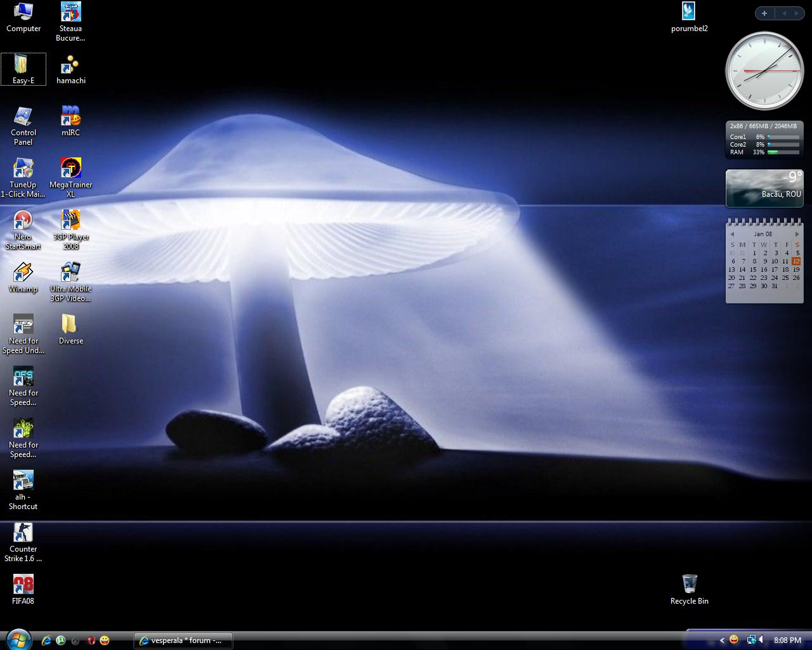Open the Recycle Bin
Screen dimensions: 812x650
689,585
